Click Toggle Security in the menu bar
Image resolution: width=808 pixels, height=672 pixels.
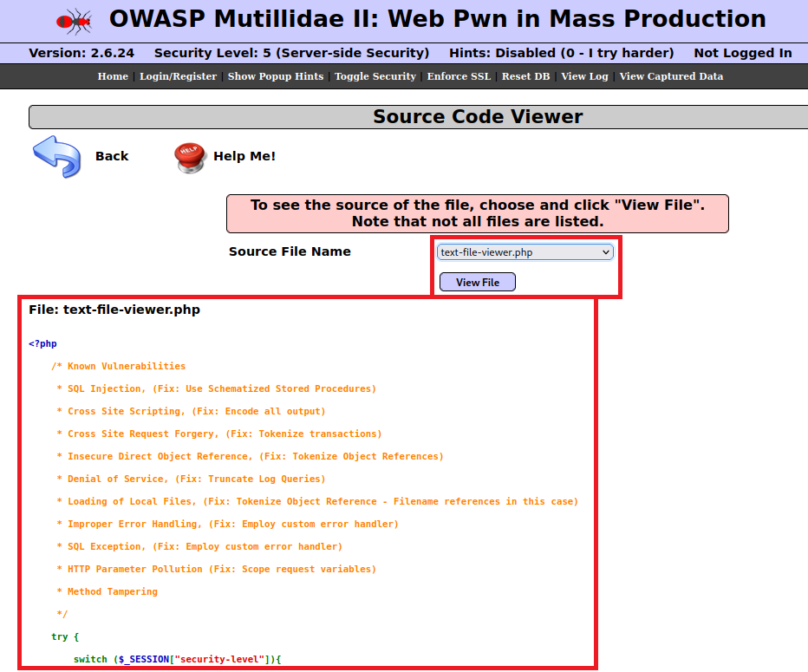tap(375, 76)
